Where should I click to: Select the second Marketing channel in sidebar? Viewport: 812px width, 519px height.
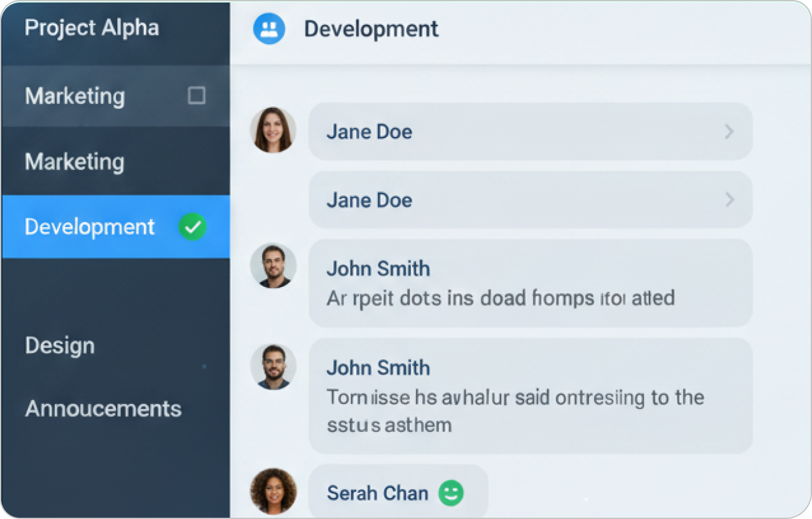75,162
